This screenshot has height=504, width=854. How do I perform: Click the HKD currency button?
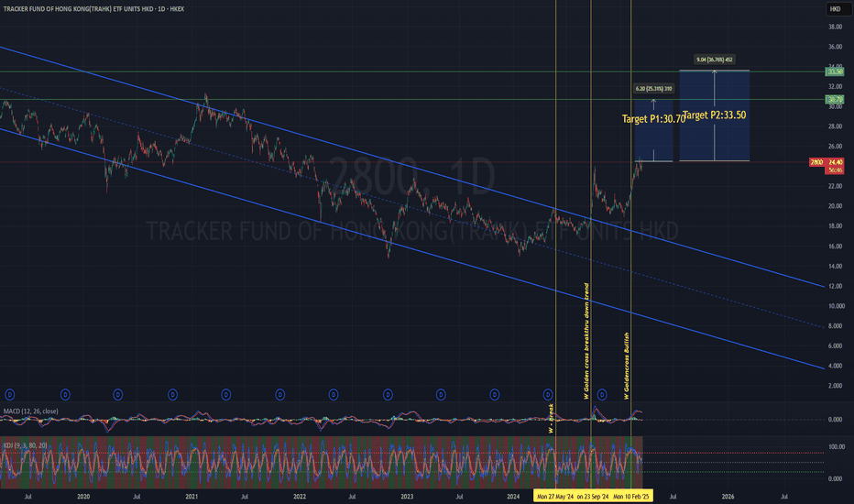[x=835, y=9]
